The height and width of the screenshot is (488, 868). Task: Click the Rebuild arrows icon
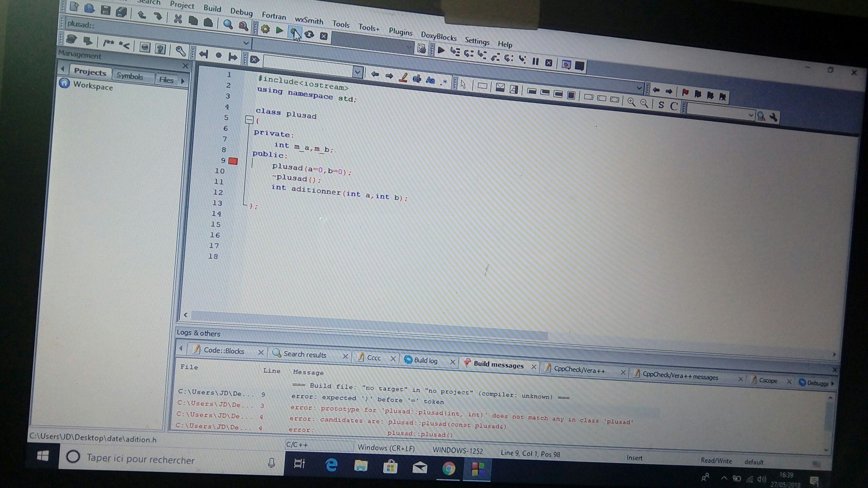(309, 34)
